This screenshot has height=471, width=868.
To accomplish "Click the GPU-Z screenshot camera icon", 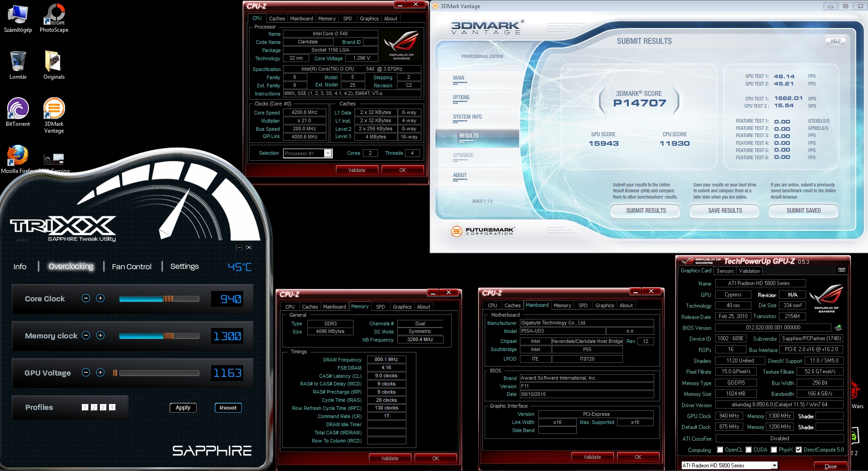I will pyautogui.click(x=841, y=270).
